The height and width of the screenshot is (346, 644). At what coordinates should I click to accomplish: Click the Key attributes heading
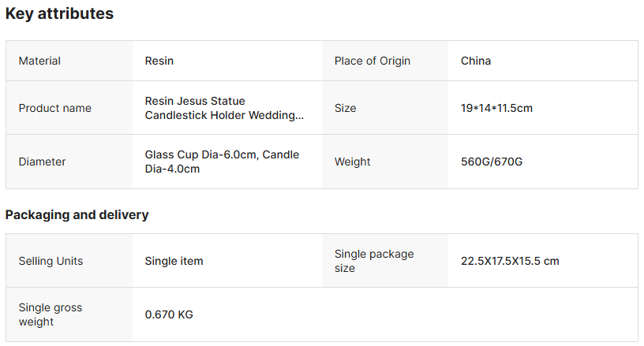click(x=59, y=13)
